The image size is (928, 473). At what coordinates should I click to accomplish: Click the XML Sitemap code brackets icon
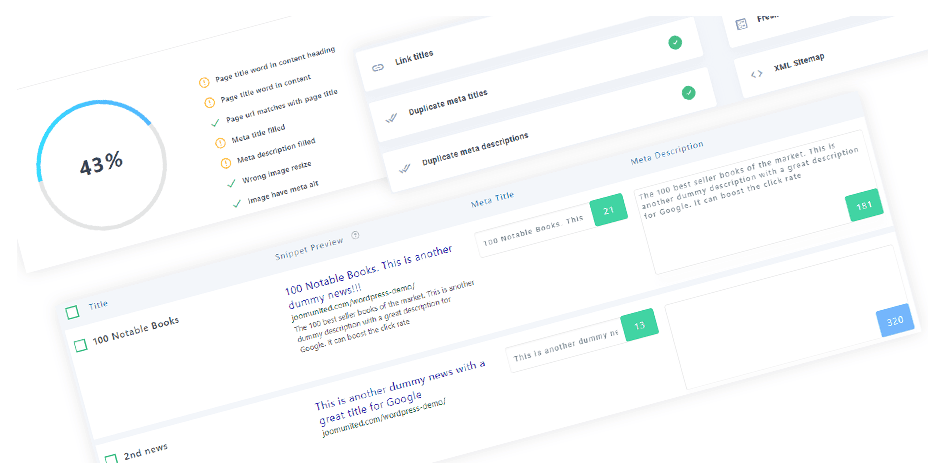pyautogui.click(x=756, y=75)
